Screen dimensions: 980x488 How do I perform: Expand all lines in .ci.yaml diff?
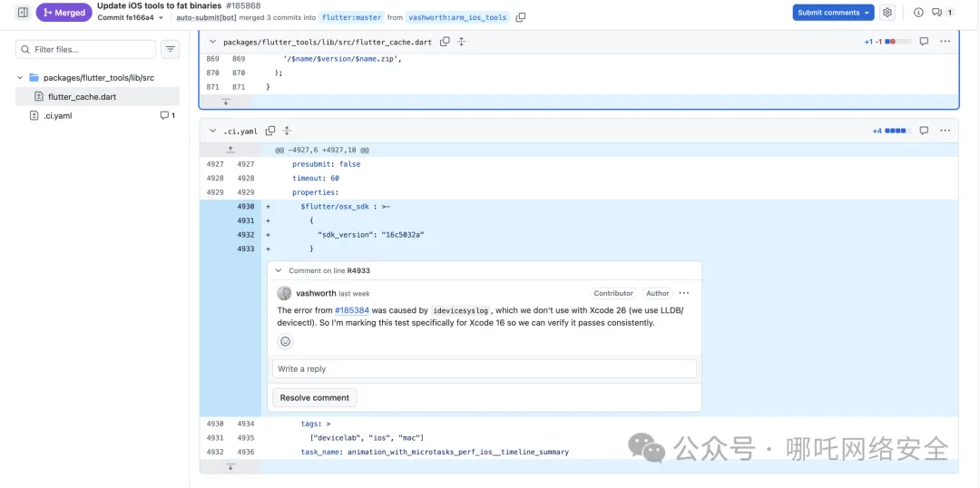pyautogui.click(x=287, y=132)
